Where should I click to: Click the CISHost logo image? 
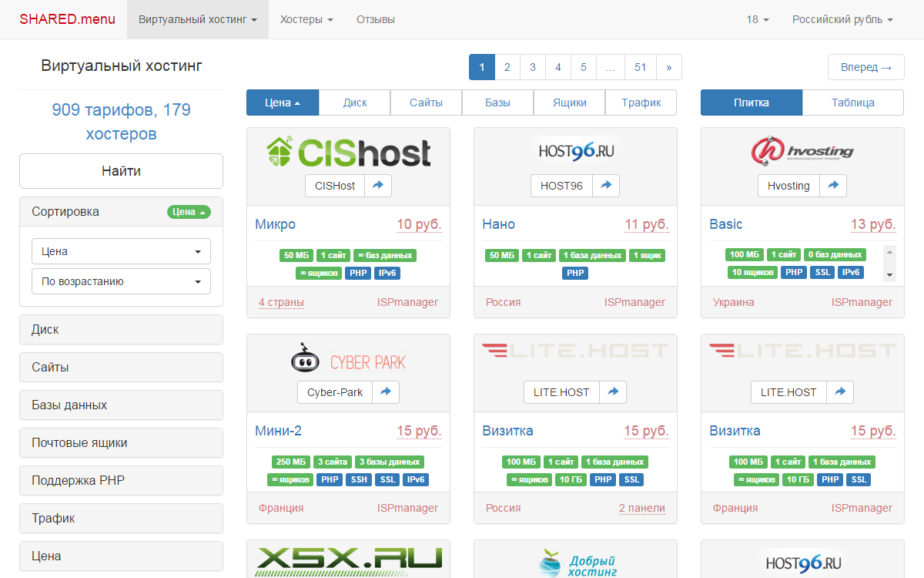(x=348, y=152)
